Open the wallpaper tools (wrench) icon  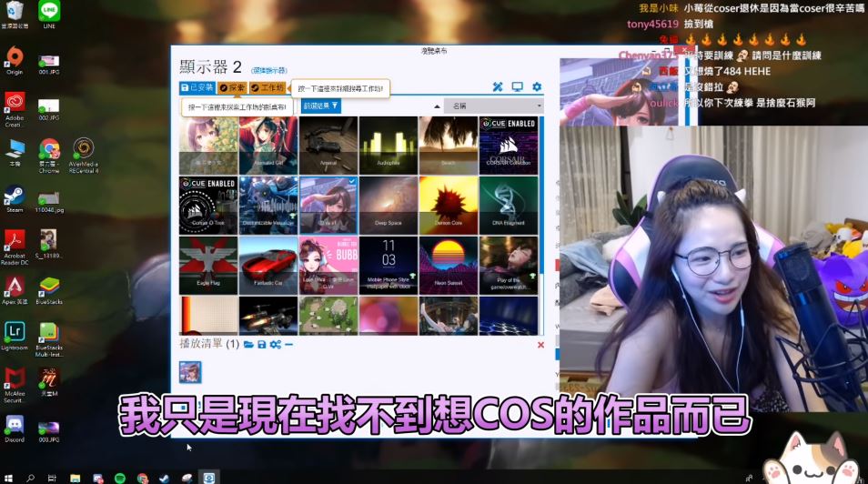498,87
